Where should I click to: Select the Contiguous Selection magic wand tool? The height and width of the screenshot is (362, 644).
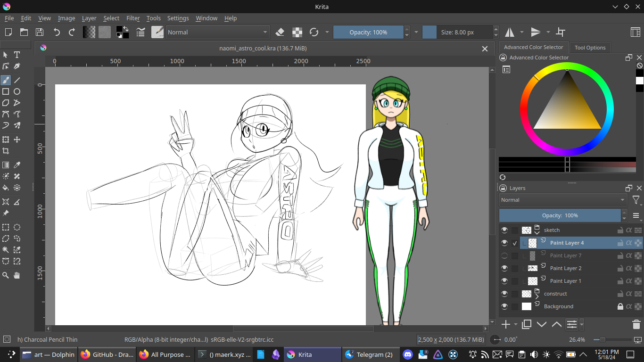tap(6, 250)
